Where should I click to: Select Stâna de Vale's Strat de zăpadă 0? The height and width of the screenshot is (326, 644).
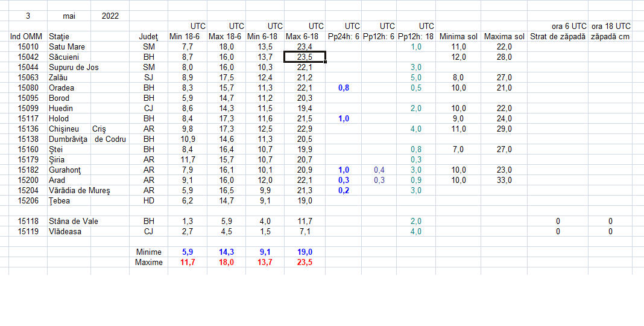click(x=558, y=222)
